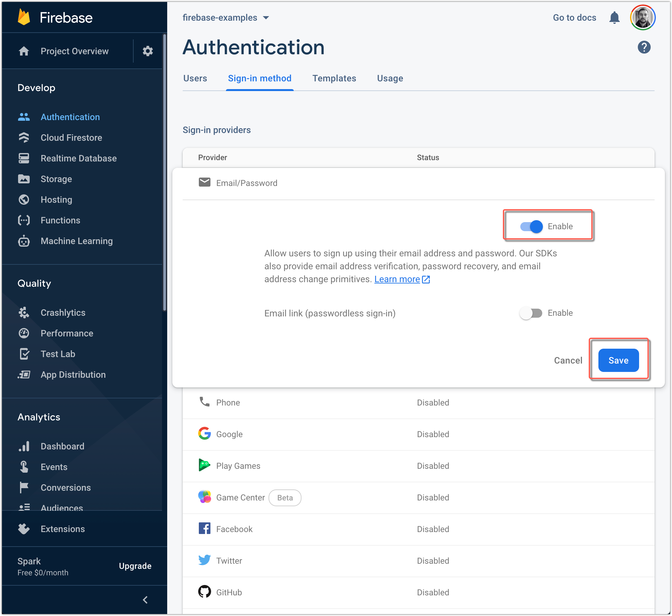
Task: Click the GitHub row Disabled status
Action: pos(433,592)
